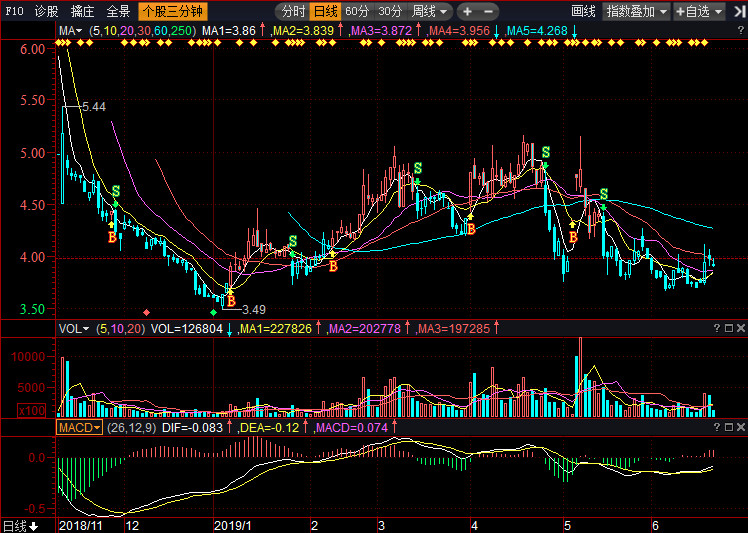The image size is (748, 533).
Task: Expand the MACD indicator selector dropdown
Action: point(78,428)
